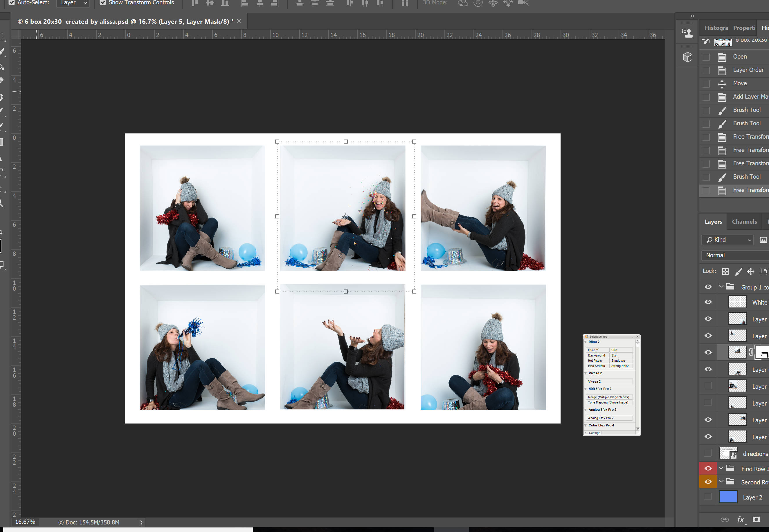Collapse the Second Row folder
769x532 pixels.
click(x=721, y=482)
